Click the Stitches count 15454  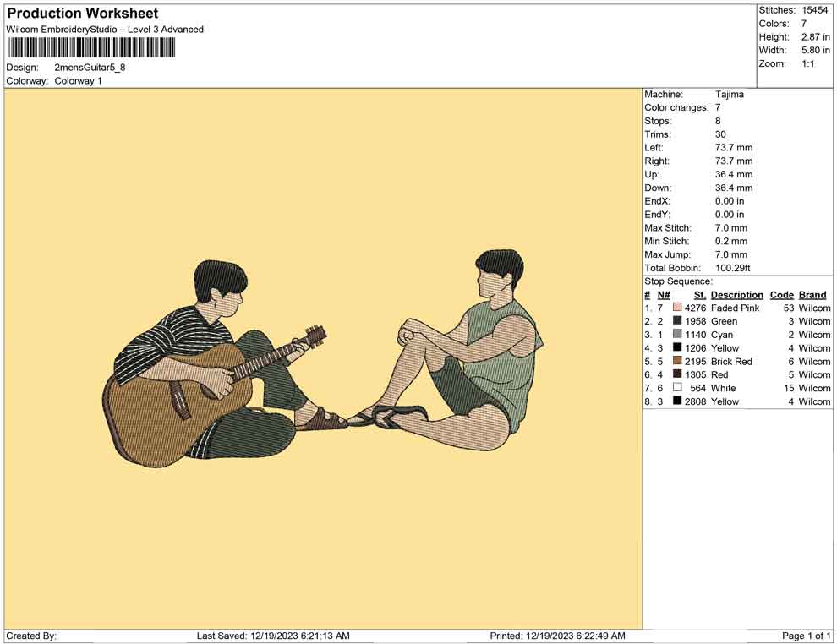click(814, 10)
